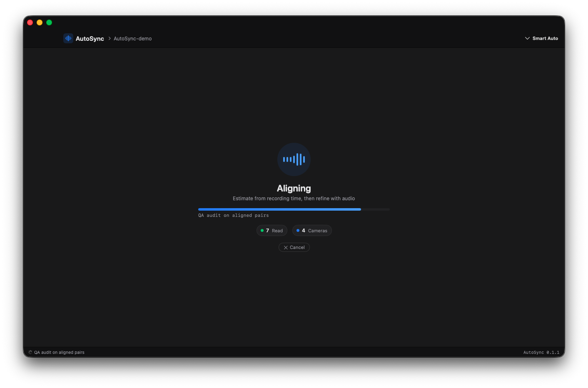Click the breadcrumb chevron separator

point(110,38)
